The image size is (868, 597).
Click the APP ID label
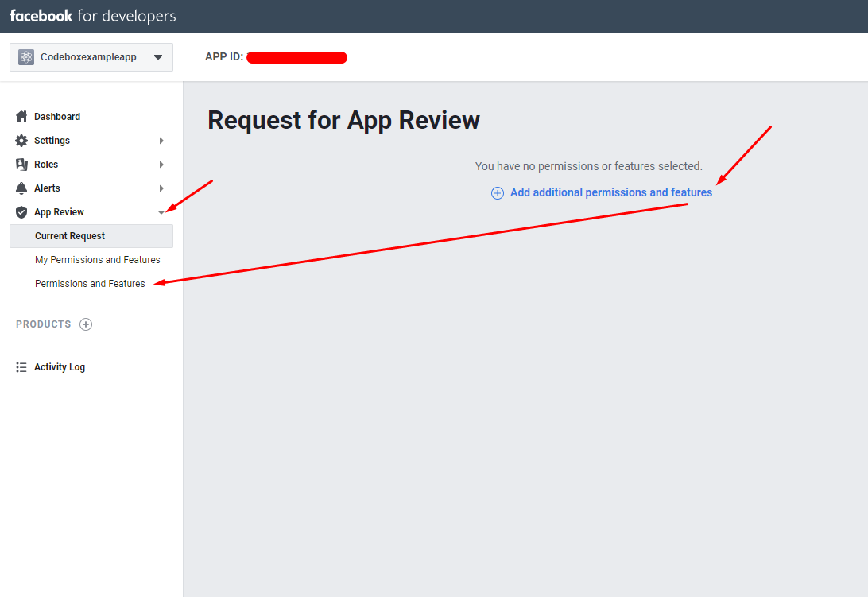click(x=224, y=57)
